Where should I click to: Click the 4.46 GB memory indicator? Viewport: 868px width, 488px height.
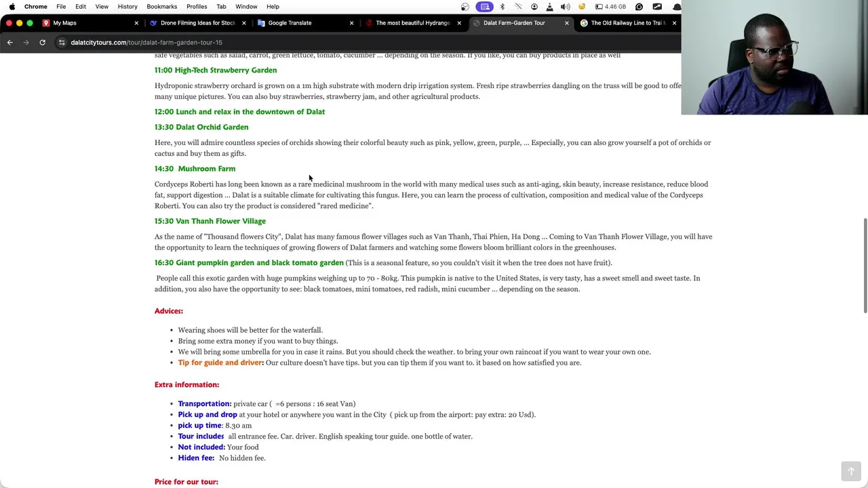(x=610, y=7)
